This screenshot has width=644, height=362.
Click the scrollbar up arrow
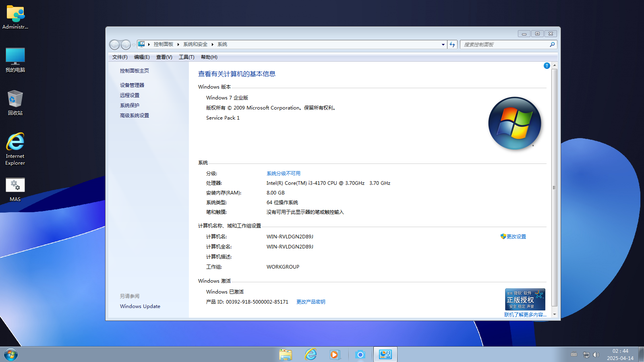click(555, 65)
